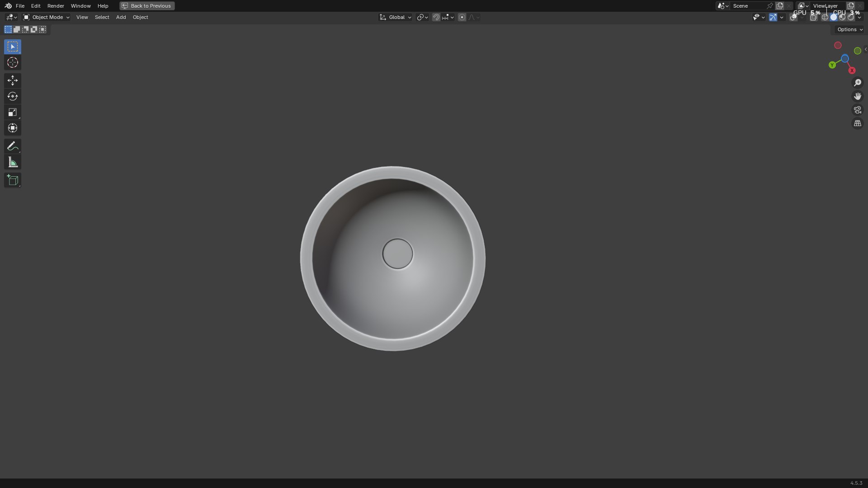Toggle proportional editing
This screenshot has height=488, width=868.
462,17
